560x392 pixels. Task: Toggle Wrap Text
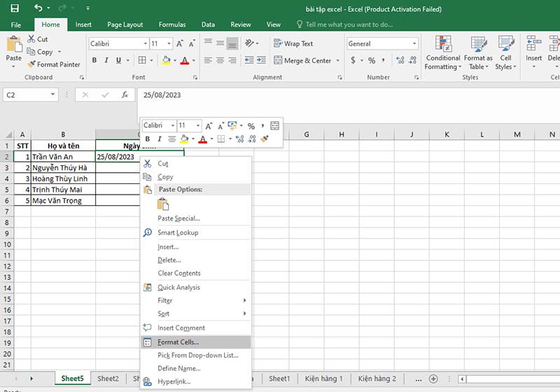(293, 43)
